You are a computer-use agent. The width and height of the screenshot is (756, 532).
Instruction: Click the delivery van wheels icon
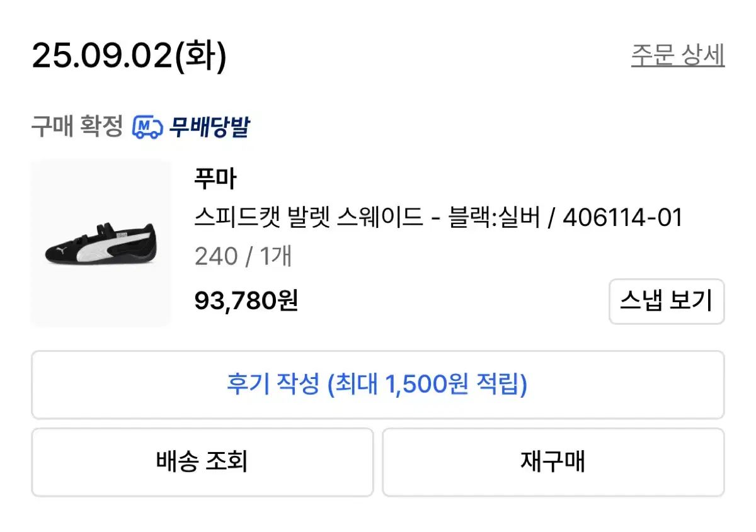click(x=147, y=133)
